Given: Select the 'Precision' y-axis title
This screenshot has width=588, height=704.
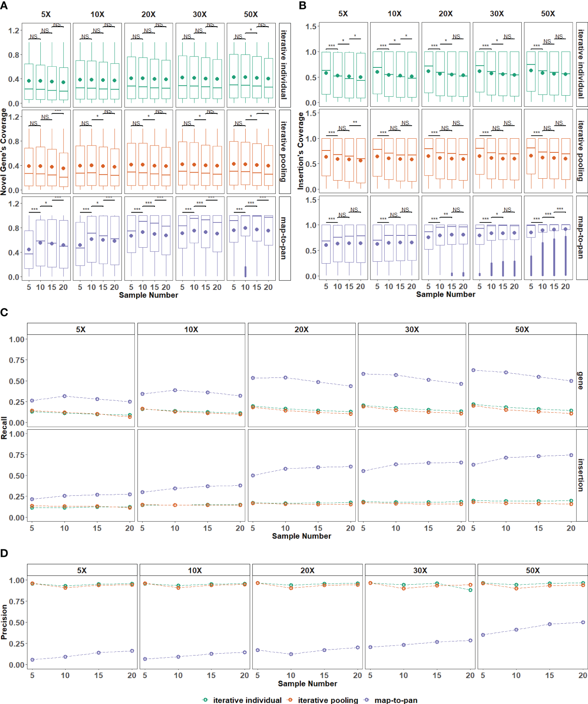Looking at the screenshot, I should [x=4, y=622].
